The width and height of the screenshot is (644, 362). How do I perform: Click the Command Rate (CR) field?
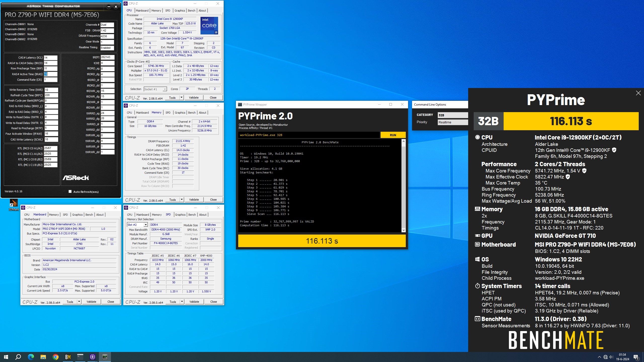pos(51,80)
